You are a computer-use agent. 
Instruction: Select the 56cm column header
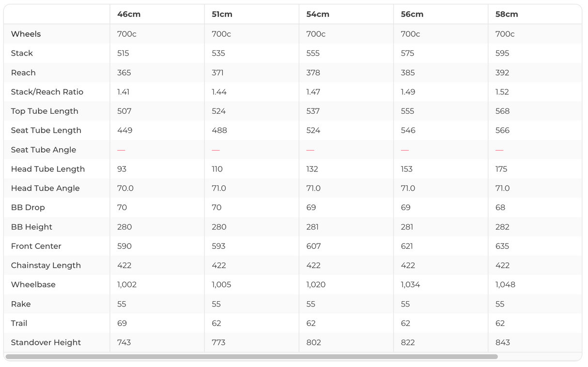(412, 15)
